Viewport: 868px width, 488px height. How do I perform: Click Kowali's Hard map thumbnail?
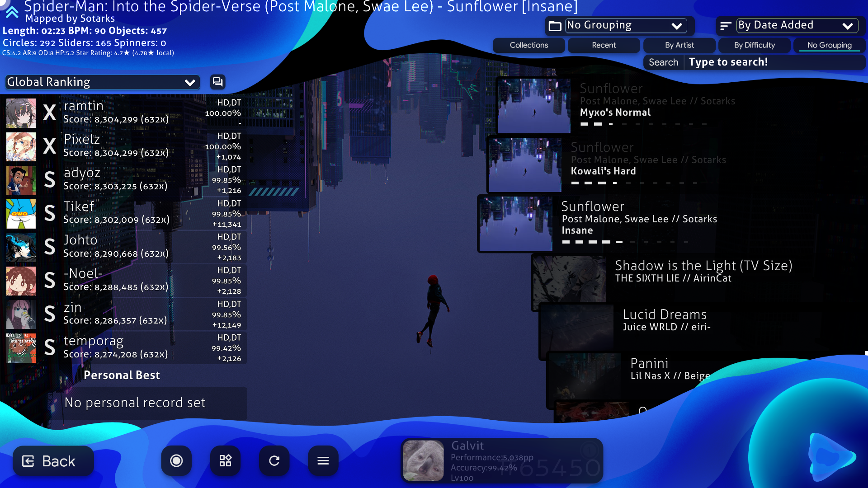[525, 165]
